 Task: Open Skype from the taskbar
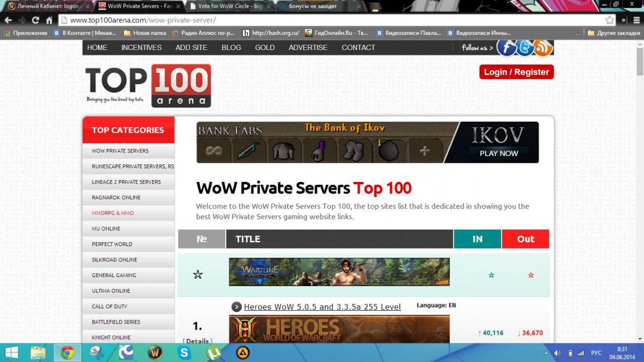point(184,352)
